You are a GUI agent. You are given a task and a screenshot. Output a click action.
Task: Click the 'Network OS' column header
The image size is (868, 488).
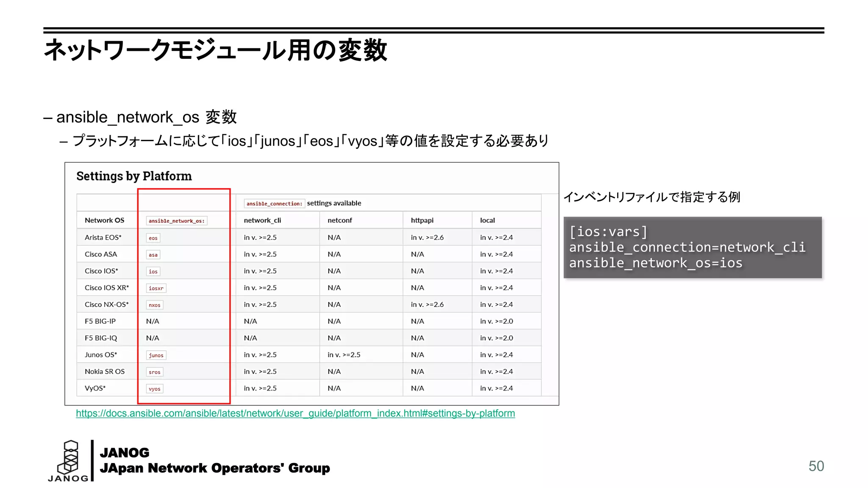104,220
